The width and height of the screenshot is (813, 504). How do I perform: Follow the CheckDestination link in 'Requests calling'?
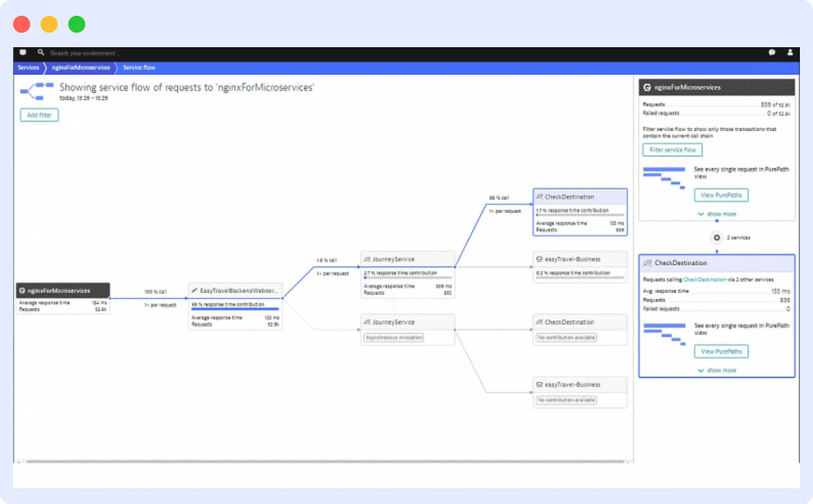tap(705, 280)
